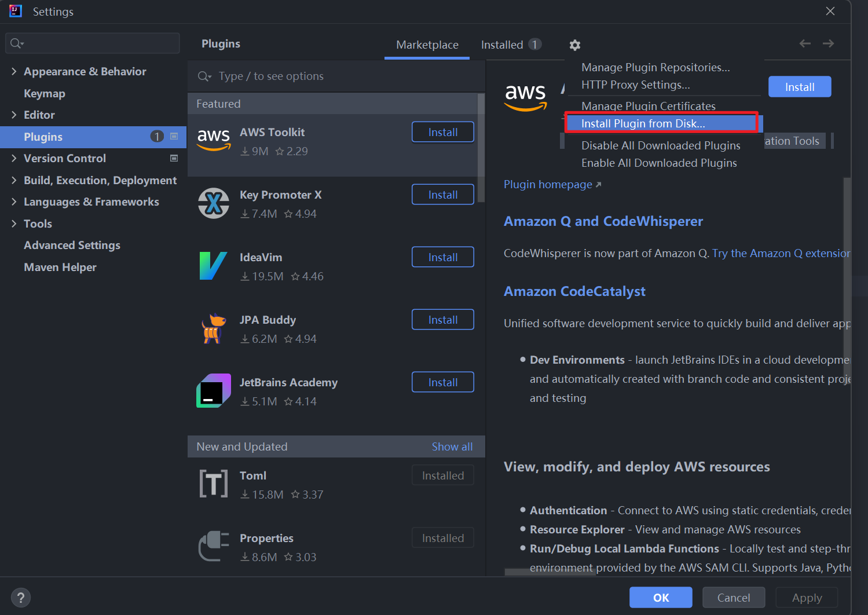Select Maven Helper in settings tree

click(x=60, y=267)
